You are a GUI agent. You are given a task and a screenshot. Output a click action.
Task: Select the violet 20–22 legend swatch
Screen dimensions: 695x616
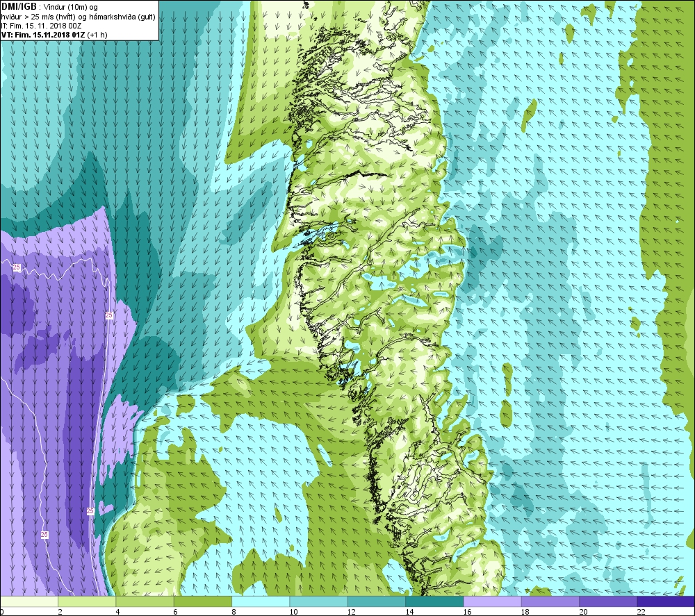click(x=607, y=601)
